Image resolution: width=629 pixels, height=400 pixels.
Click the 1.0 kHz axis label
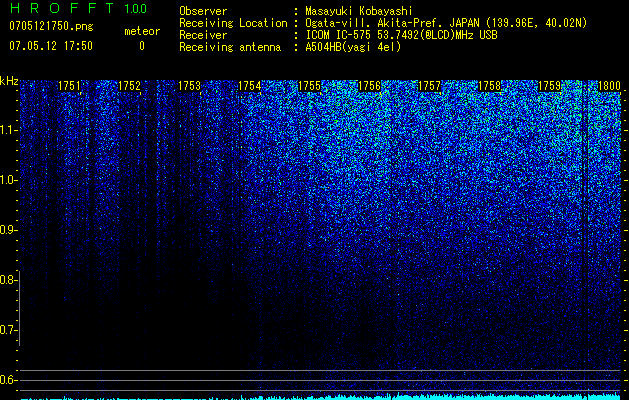click(x=7, y=180)
